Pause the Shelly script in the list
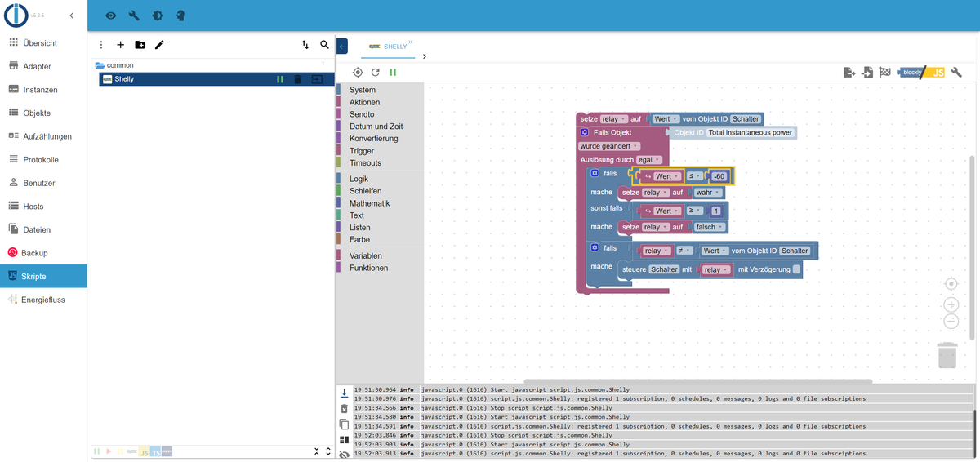The image size is (980, 462). coord(280,79)
